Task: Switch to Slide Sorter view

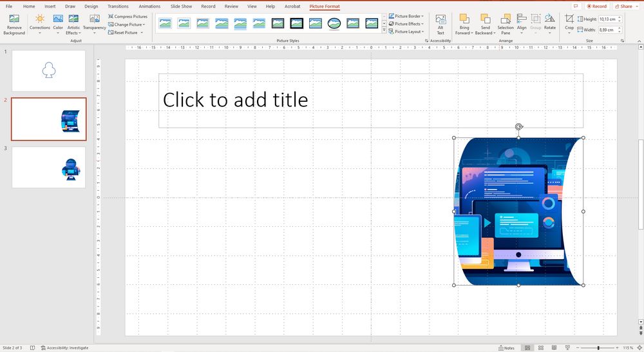Action: pyautogui.click(x=541, y=348)
